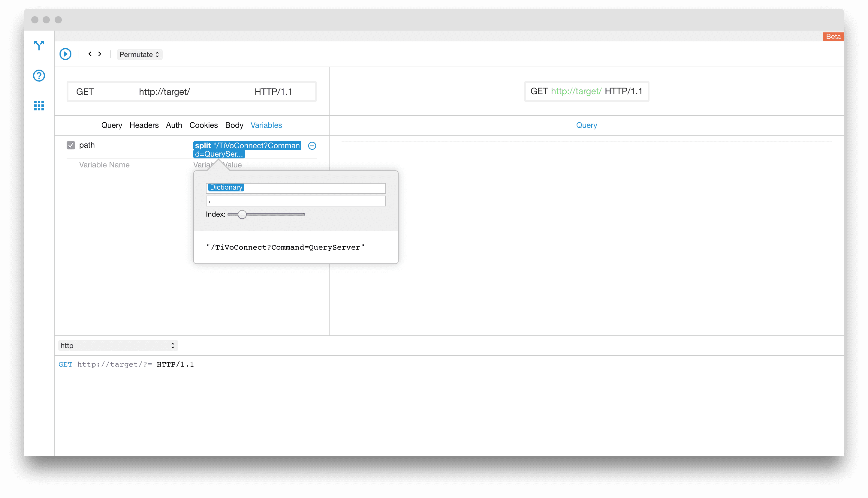Screen dimensions: 868x498
Task: Open the http format dropdown
Action: point(118,346)
